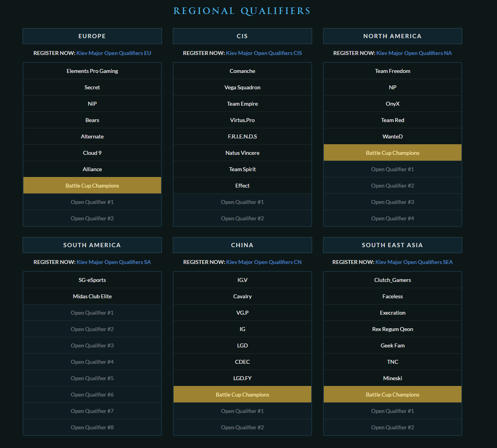The height and width of the screenshot is (448, 497).
Task: Select the Alliance team row
Action: pyautogui.click(x=92, y=169)
